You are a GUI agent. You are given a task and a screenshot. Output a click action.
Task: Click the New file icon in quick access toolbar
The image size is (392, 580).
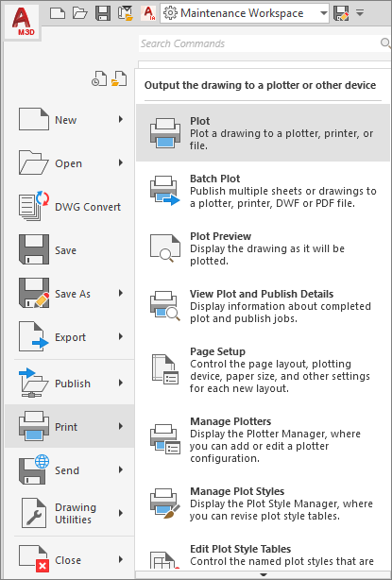58,13
